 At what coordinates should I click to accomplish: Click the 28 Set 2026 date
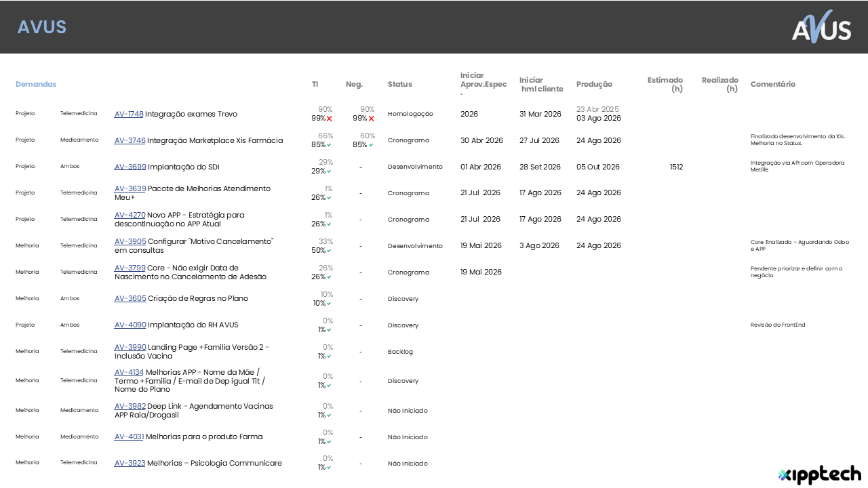click(540, 167)
